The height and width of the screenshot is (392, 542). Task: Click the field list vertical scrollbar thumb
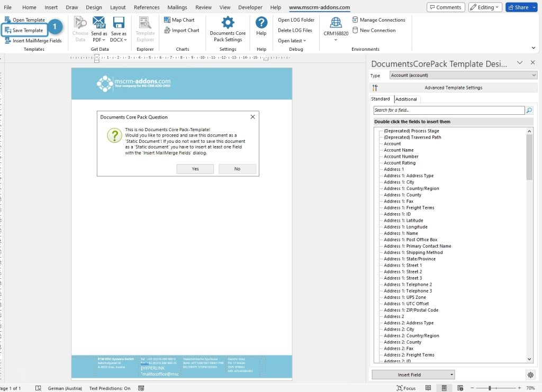pos(529,157)
